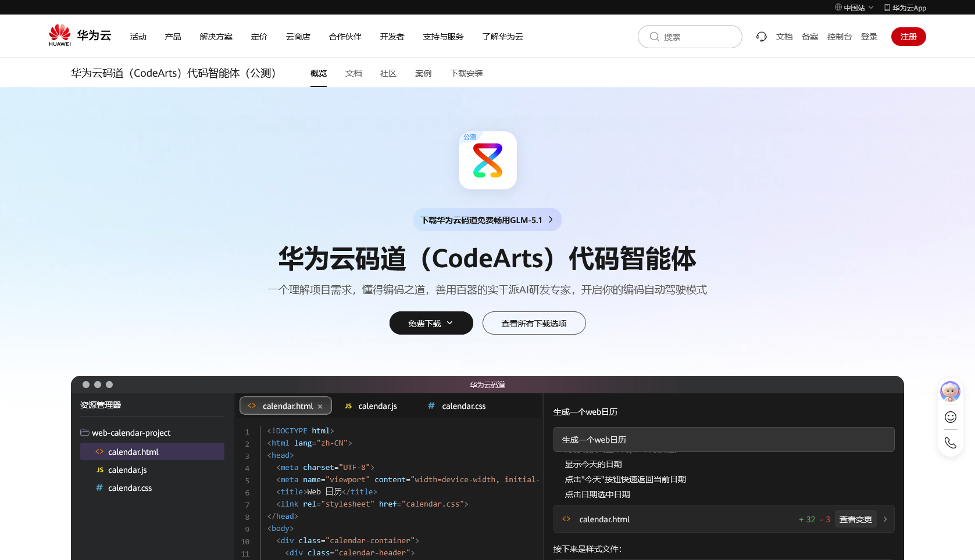Open the GLM-5.1 download banner link
Screen dimensions: 975x560
[x=487, y=220]
